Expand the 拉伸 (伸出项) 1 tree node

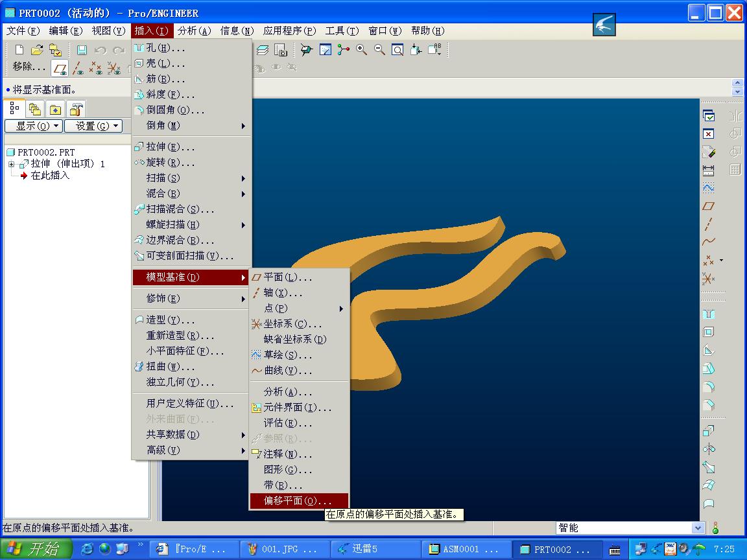pos(12,164)
